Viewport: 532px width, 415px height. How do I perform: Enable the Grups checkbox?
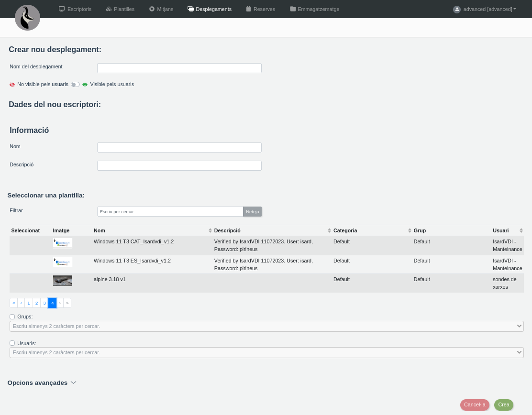point(12,317)
